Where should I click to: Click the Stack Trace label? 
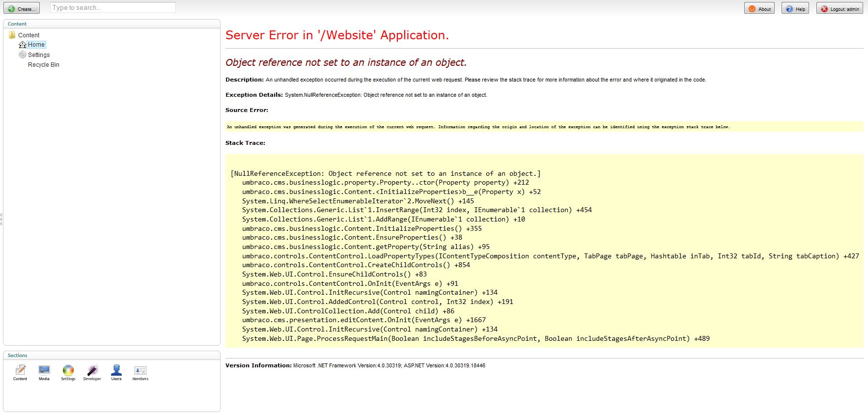click(245, 143)
